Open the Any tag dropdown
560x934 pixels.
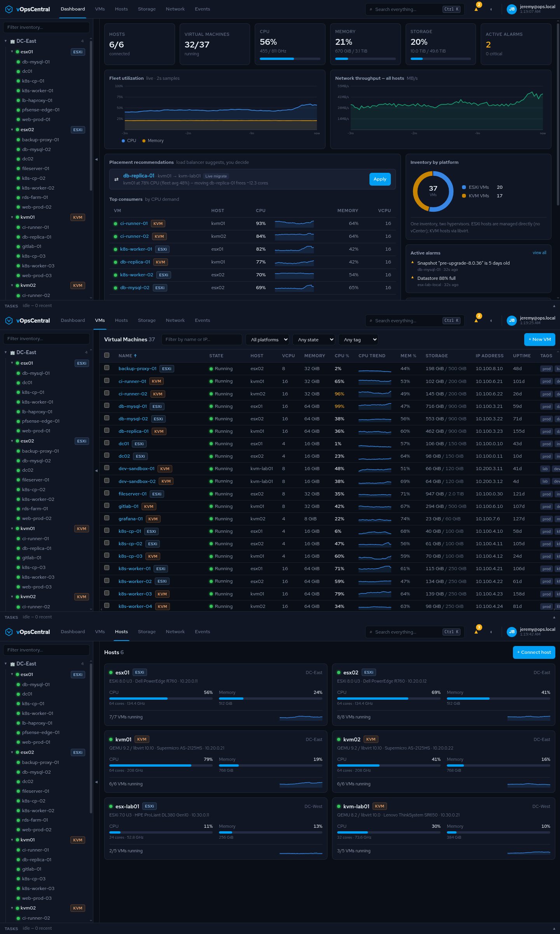click(x=358, y=340)
